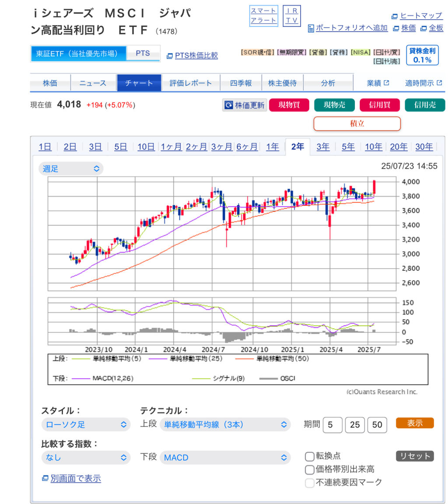Select the 2年 chart period tab
448x504 pixels.
click(297, 147)
